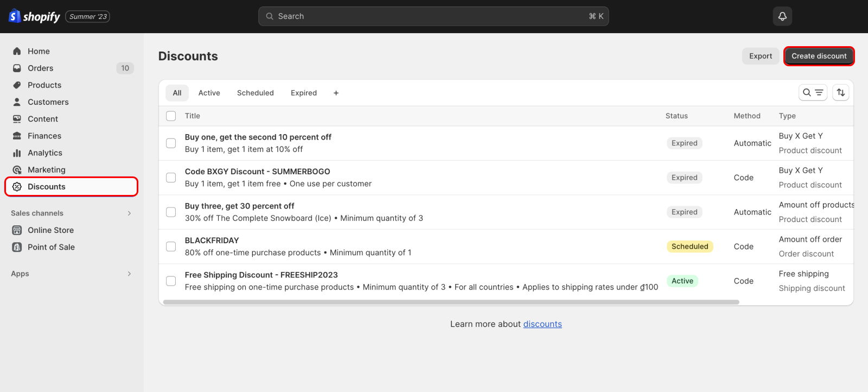Image resolution: width=868 pixels, height=392 pixels.
Task: Switch to the Scheduled discounts tab
Action: coord(255,93)
